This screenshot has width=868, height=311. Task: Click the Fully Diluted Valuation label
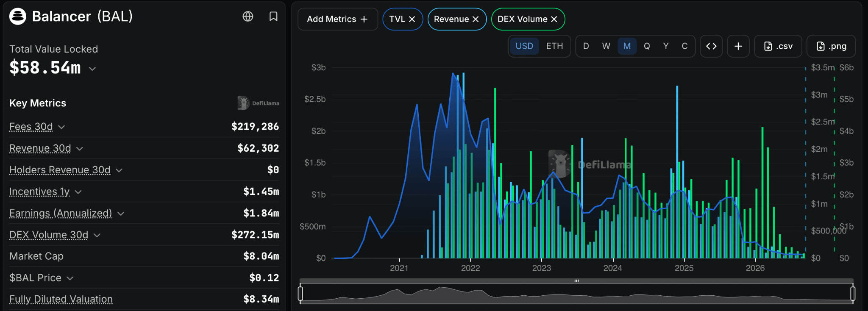(x=61, y=299)
